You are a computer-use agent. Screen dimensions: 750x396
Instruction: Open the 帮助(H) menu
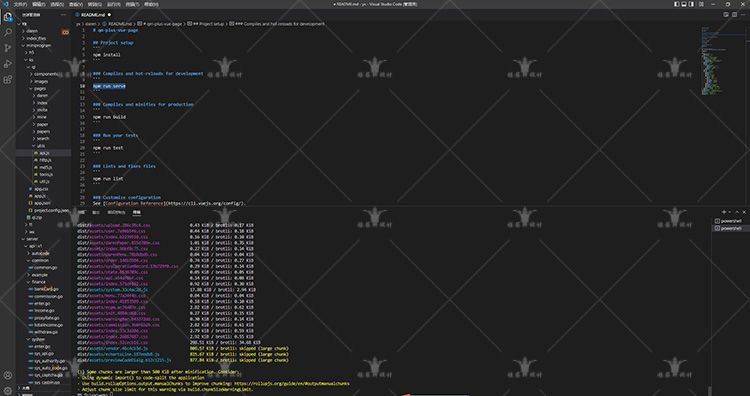click(151, 4)
